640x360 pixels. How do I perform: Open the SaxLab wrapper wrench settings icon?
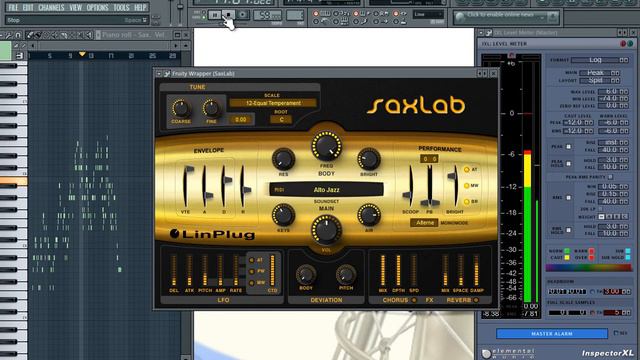(x=167, y=74)
